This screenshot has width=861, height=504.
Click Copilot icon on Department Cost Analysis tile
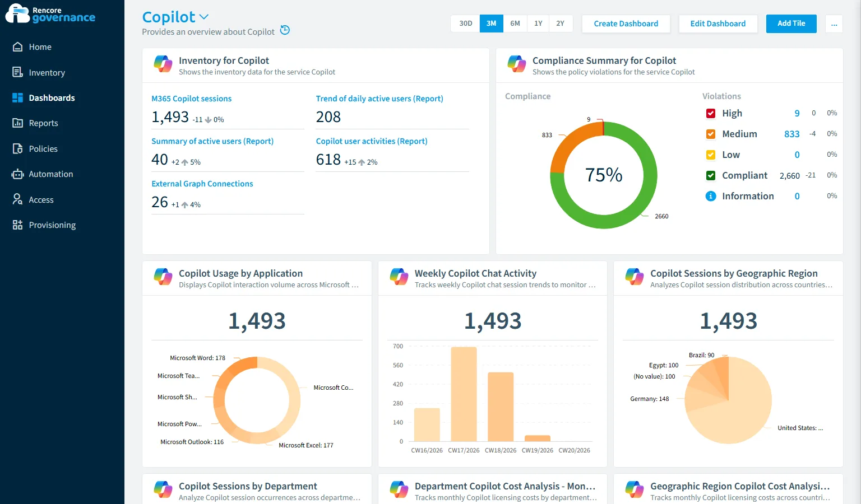399,489
